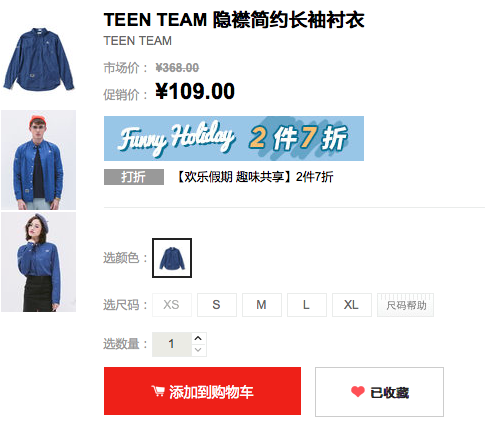Decrease quantity with the down arrow

coord(198,350)
